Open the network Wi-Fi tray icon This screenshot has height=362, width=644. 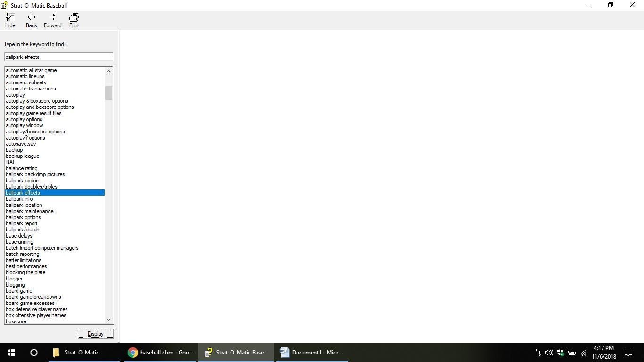click(584, 353)
